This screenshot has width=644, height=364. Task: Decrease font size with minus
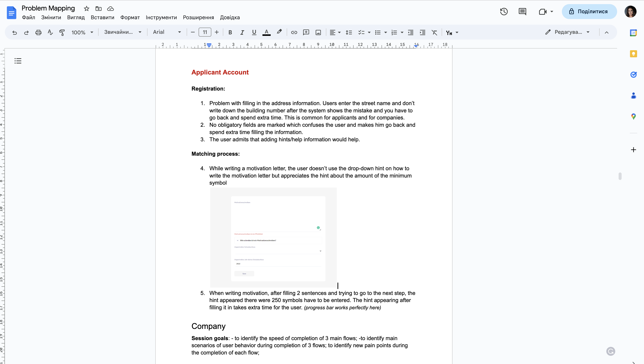(193, 32)
